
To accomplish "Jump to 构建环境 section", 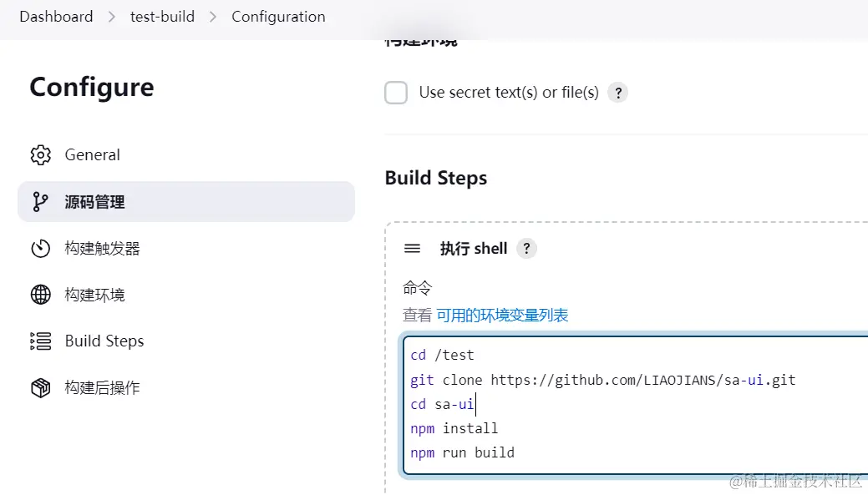I will tap(186, 295).
